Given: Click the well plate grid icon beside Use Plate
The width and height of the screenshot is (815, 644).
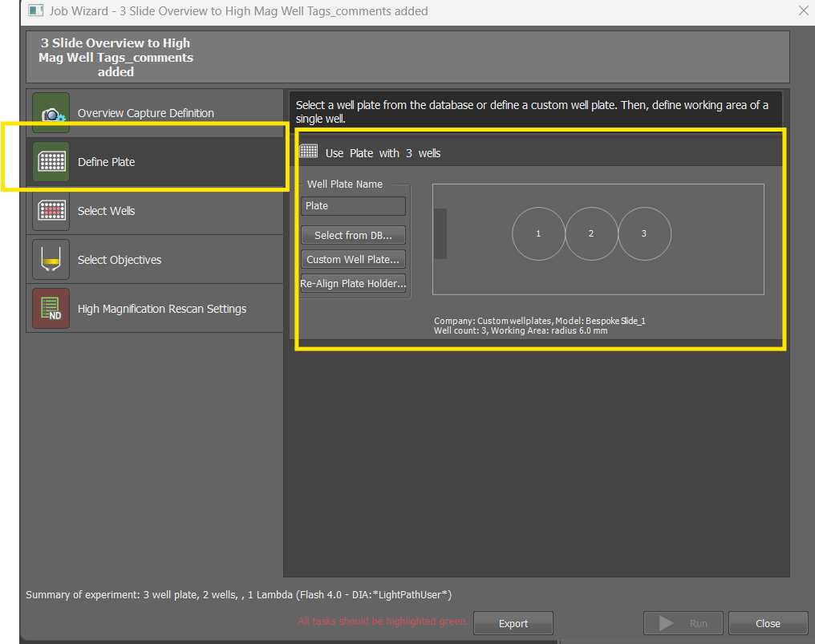Looking at the screenshot, I should pos(309,152).
